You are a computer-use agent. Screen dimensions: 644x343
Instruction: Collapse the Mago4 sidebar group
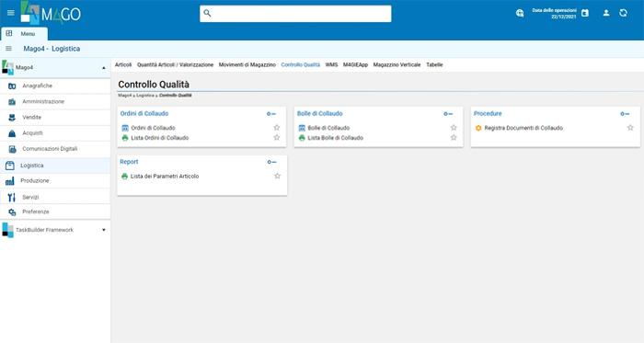click(103, 68)
